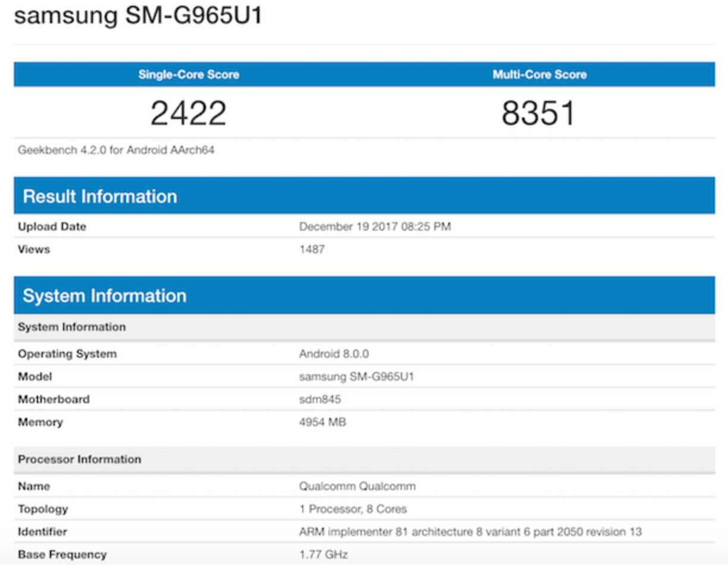Select the multi-core score value 8351
This screenshot has width=728, height=567.
coord(538,113)
